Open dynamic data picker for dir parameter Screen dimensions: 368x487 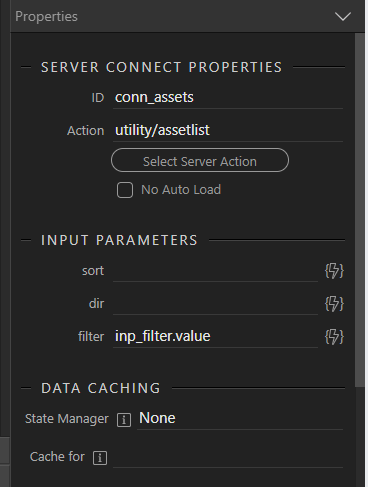334,304
